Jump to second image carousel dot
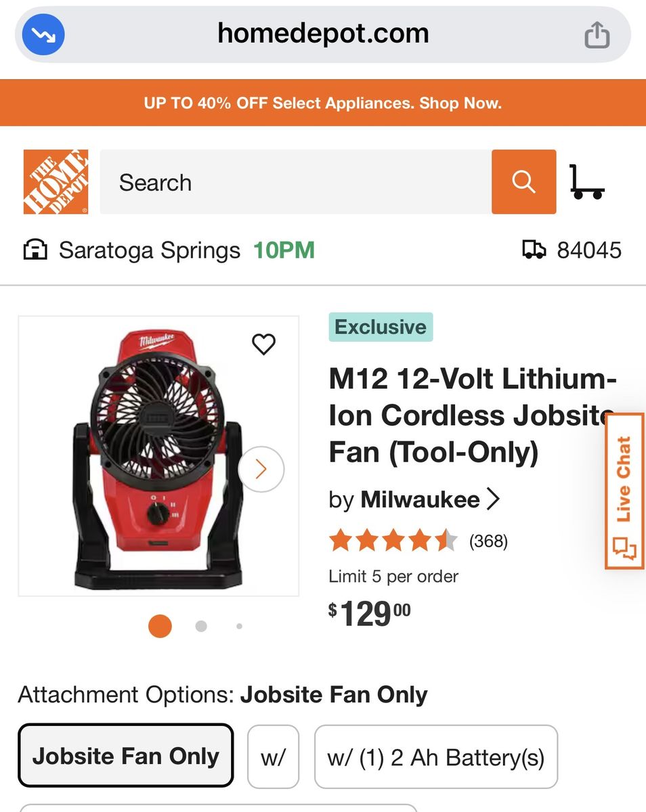Viewport: 646px width, 812px height. click(201, 627)
